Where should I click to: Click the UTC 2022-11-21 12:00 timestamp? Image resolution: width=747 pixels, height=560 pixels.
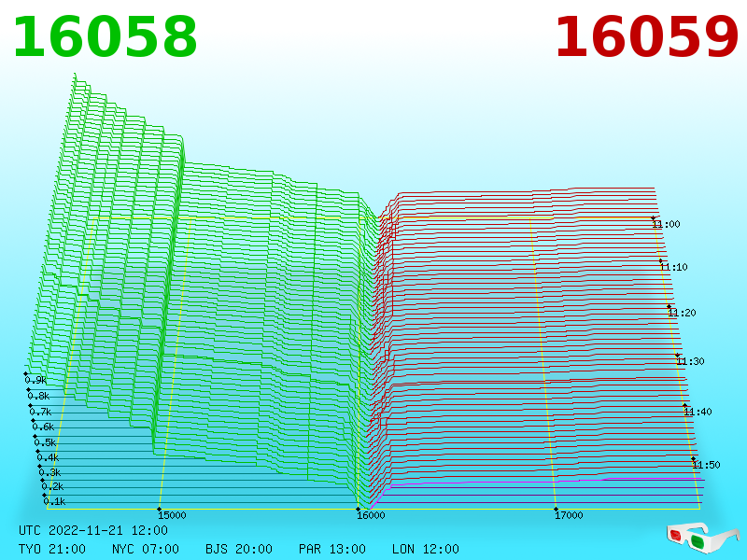[93, 530]
